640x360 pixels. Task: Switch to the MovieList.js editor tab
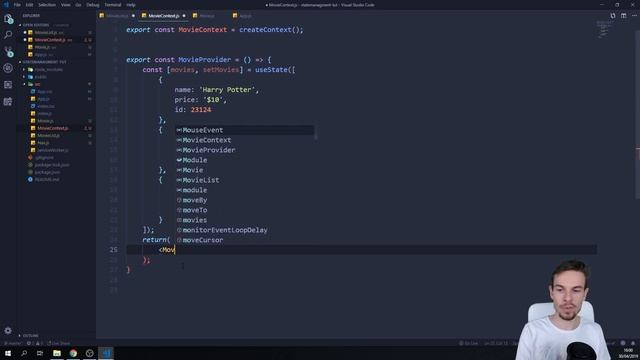tap(117, 16)
